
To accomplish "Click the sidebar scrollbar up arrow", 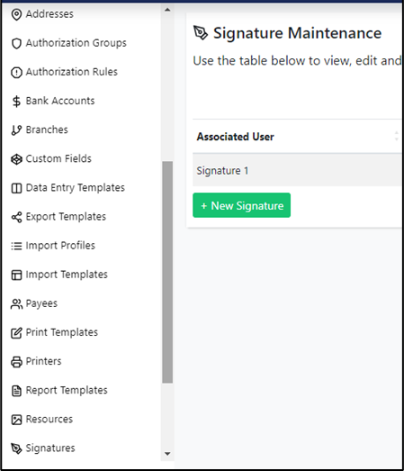I will point(168,10).
